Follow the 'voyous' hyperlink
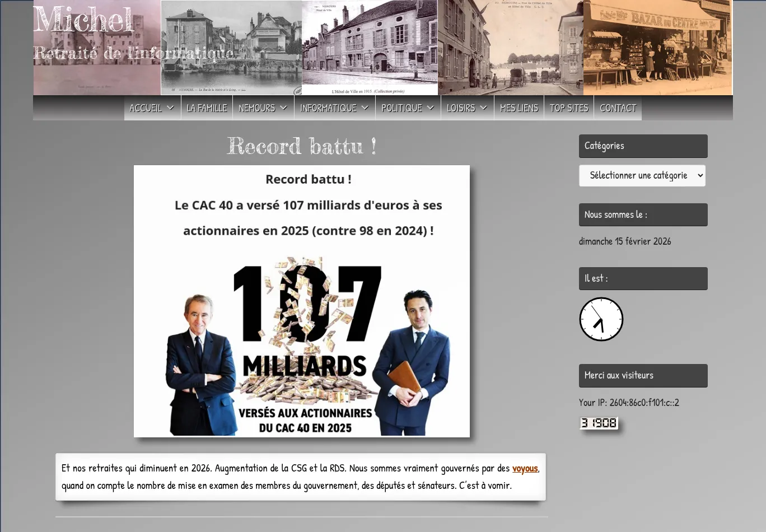The image size is (766, 532). click(525, 468)
